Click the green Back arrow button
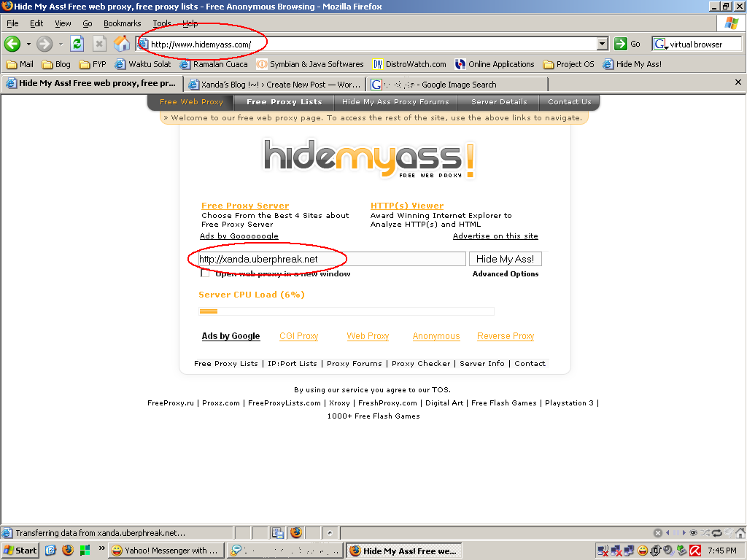This screenshot has width=747, height=560. tap(12, 44)
